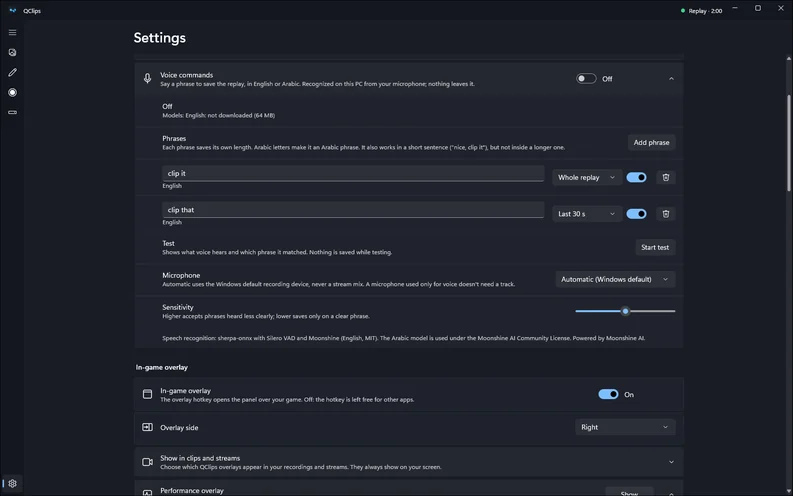This screenshot has height=496, width=793.
Task: Disable the 'clip it' phrase toggle
Action: point(636,177)
